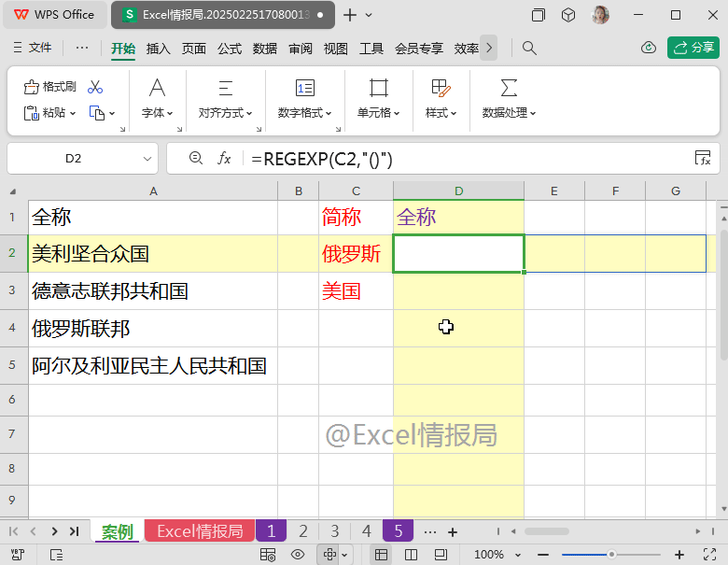Viewport: 728px width, 565px height.
Task: Click the cloud sync icon near Share
Action: coord(649,48)
